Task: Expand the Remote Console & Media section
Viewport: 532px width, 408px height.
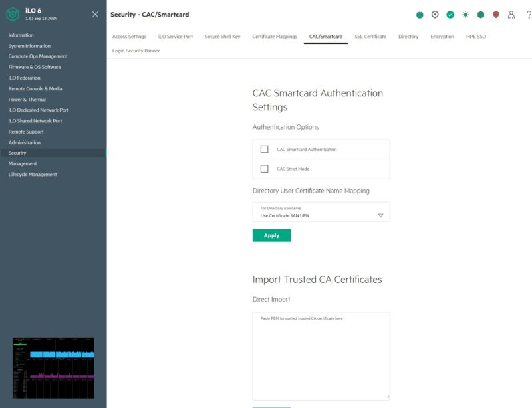Action: tap(35, 88)
